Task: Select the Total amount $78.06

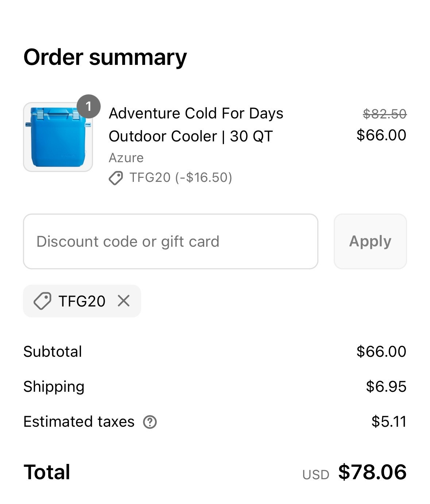Action: 372,472
